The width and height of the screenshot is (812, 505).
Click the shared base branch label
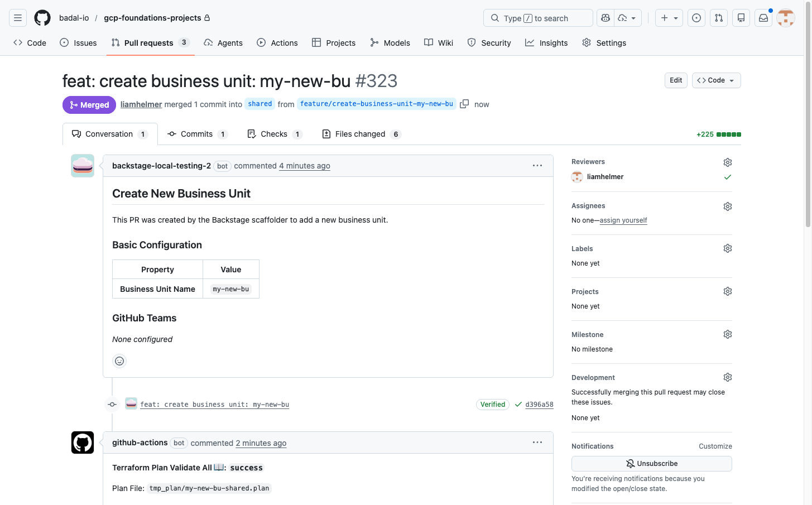pos(260,104)
